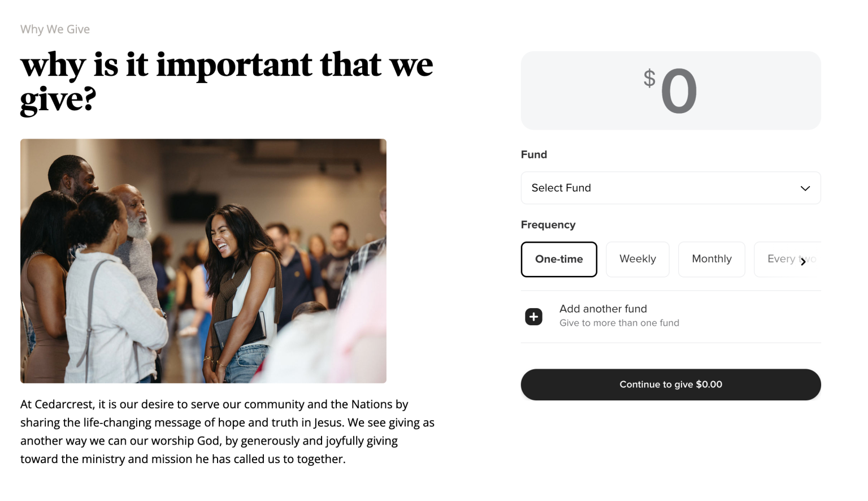Click the photo of the congregation
This screenshot has width=868, height=501.
[203, 260]
